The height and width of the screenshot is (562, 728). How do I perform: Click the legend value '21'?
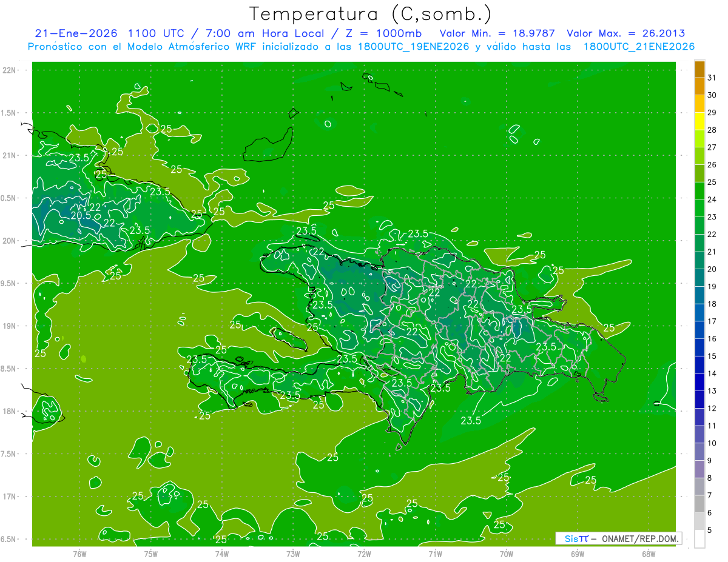coord(712,252)
